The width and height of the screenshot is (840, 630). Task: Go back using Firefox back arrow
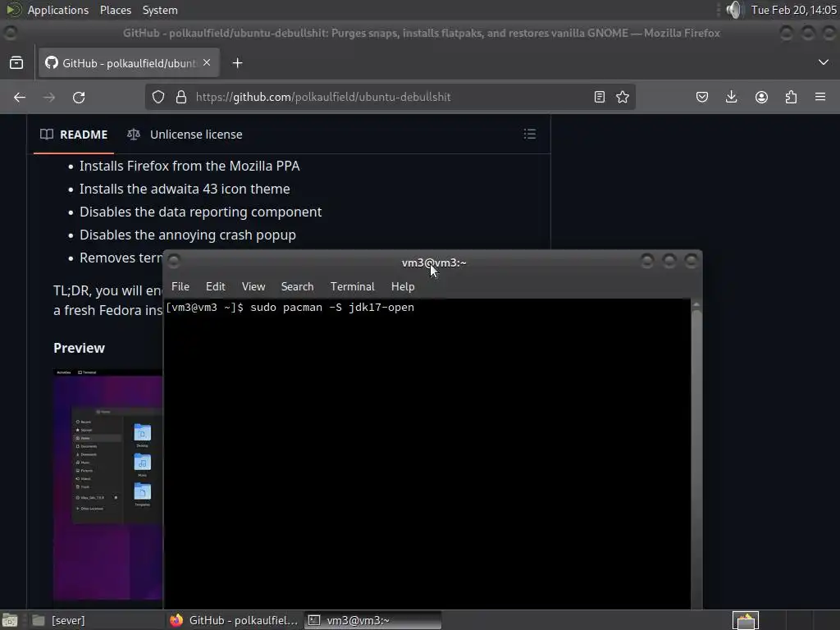(20, 97)
